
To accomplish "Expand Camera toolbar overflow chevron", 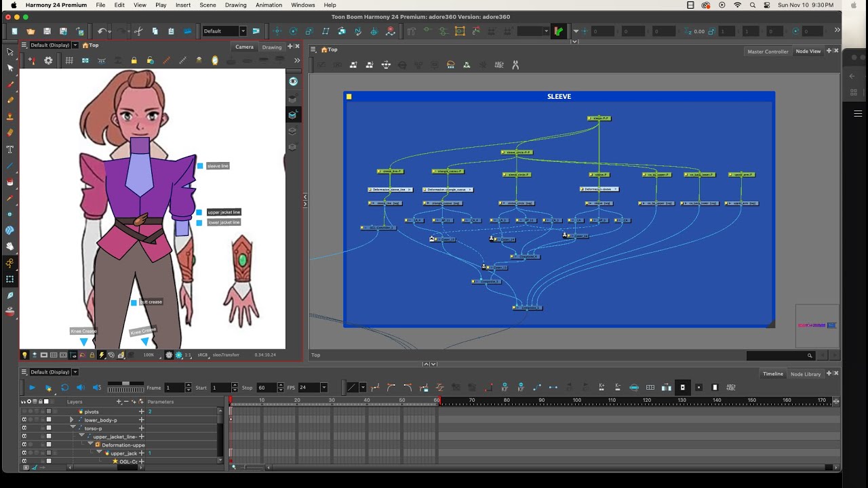I will click(x=297, y=60).
